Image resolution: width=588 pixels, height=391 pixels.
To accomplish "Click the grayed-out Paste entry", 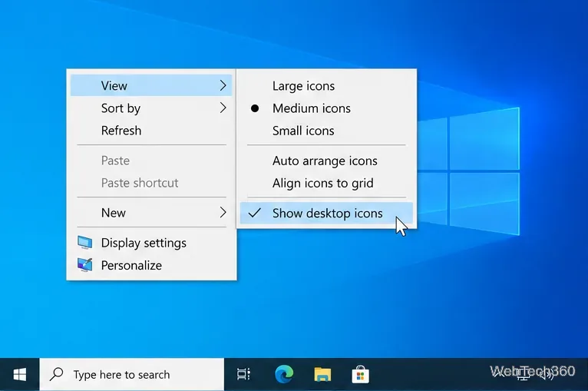I will (151, 161).
